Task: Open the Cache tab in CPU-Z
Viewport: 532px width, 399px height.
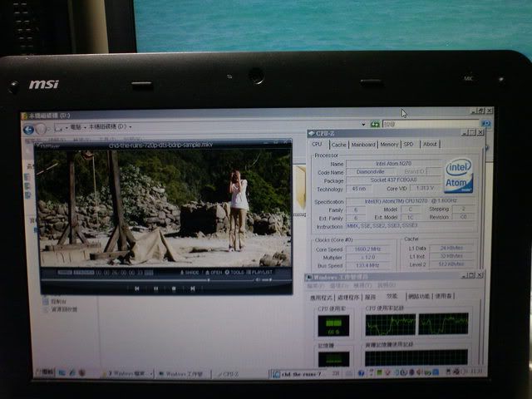Action: 338,145
